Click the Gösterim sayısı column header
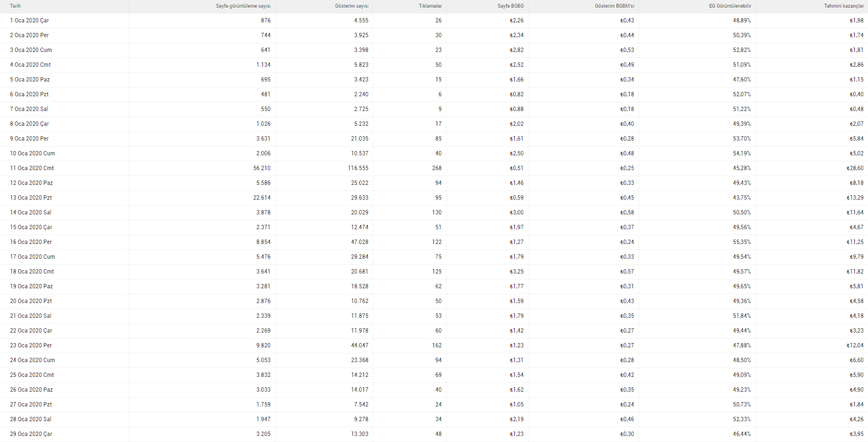The image size is (868, 442). 351,6
